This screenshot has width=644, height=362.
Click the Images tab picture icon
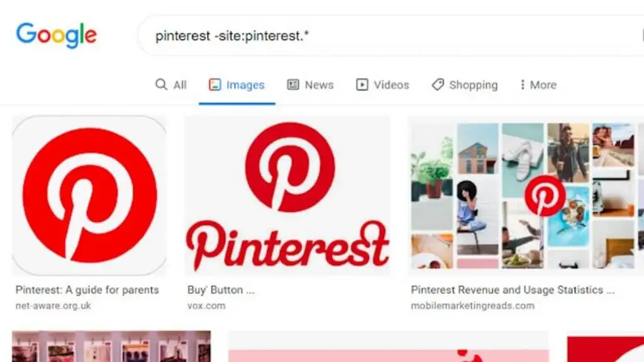point(215,85)
